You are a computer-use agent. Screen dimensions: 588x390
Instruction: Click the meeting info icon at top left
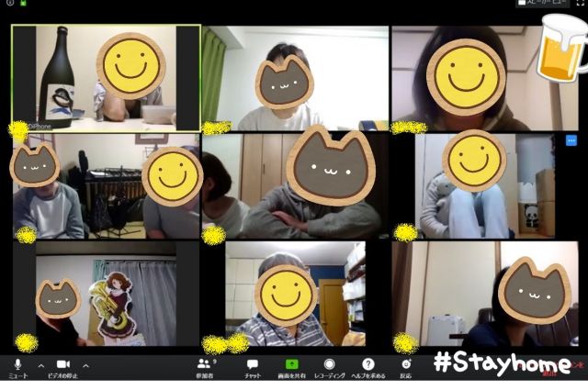click(x=9, y=4)
